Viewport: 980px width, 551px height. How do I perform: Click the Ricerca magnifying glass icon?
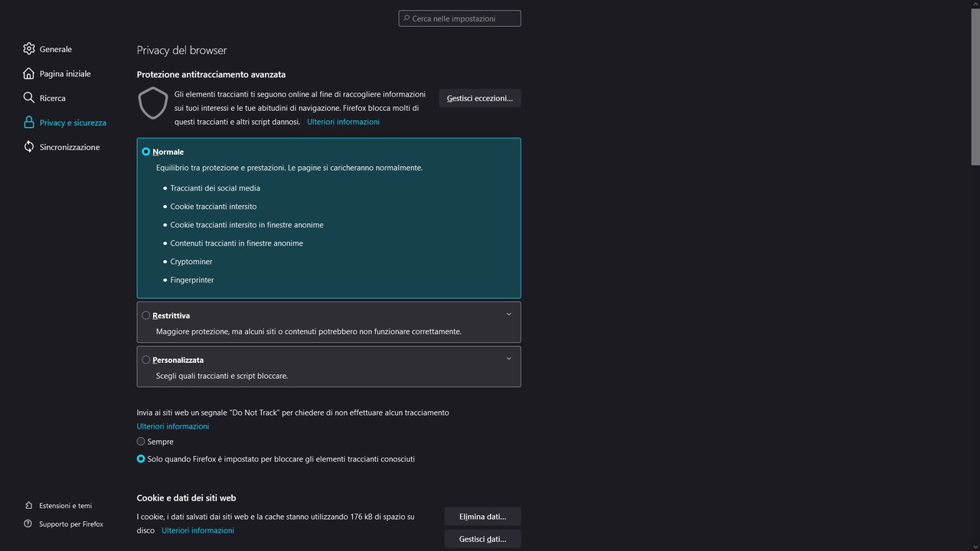[29, 98]
